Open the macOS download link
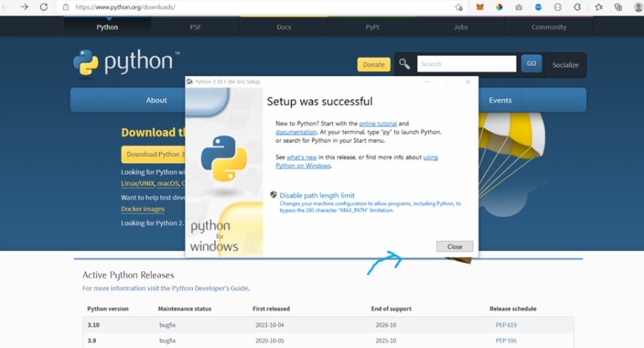The height and width of the screenshot is (348, 644). coord(168,183)
